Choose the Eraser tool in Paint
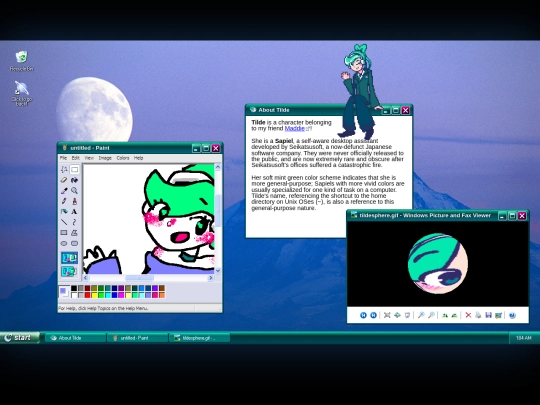 click(64, 180)
